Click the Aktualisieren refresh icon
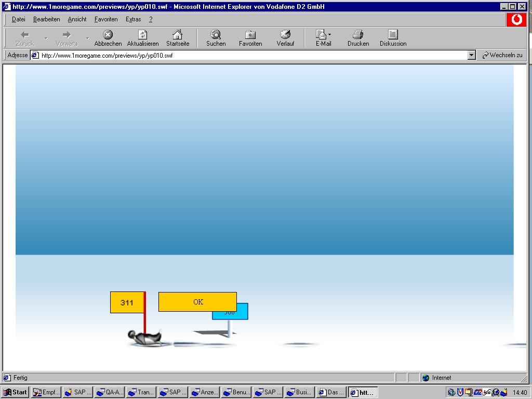 [143, 35]
